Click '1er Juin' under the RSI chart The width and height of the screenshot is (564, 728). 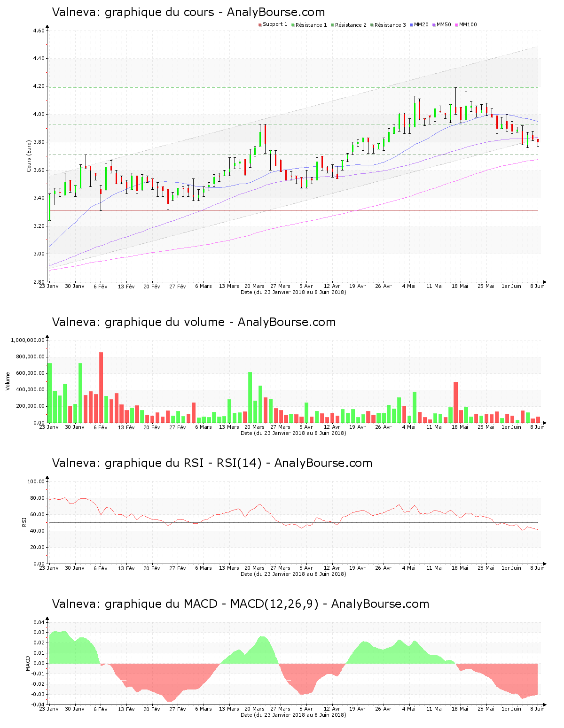coord(511,568)
